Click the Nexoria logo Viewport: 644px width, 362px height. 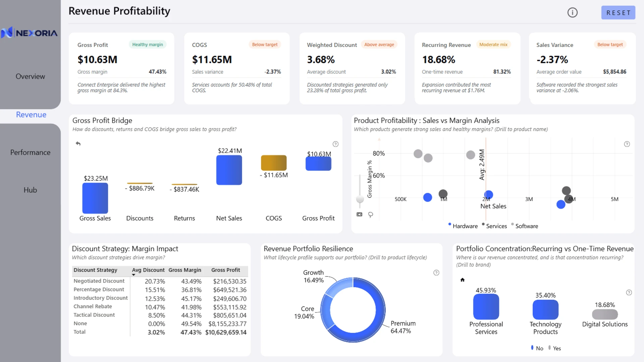point(29,33)
